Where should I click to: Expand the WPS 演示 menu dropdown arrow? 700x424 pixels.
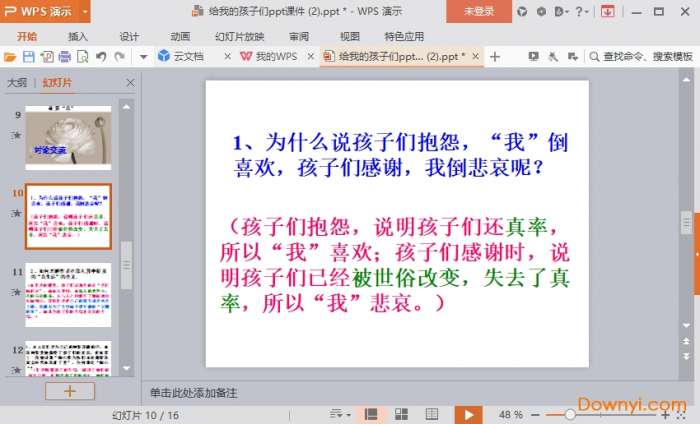coord(85,12)
